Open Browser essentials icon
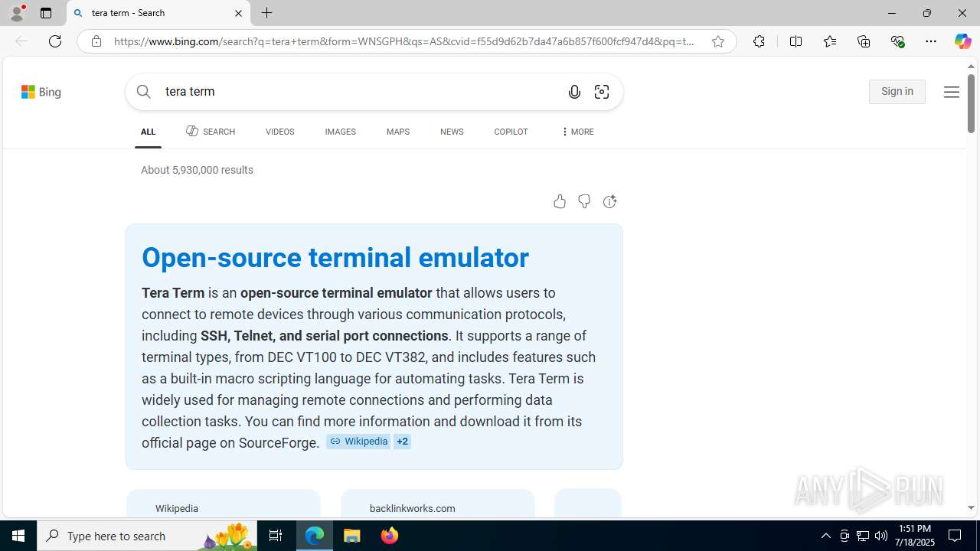 897,41
